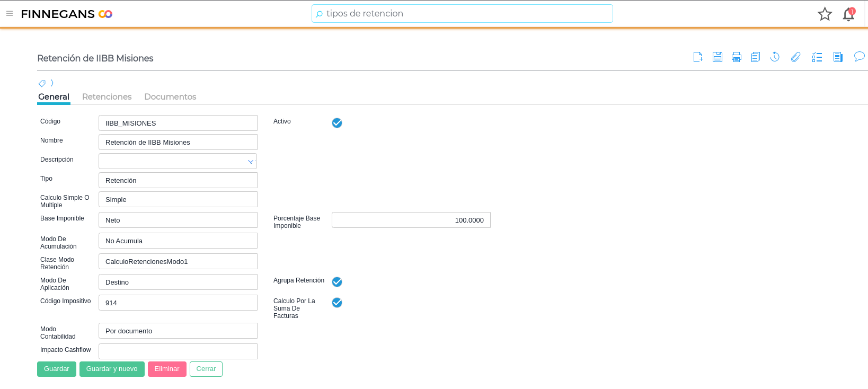
Task: Switch to the Documentos tab
Action: (170, 97)
